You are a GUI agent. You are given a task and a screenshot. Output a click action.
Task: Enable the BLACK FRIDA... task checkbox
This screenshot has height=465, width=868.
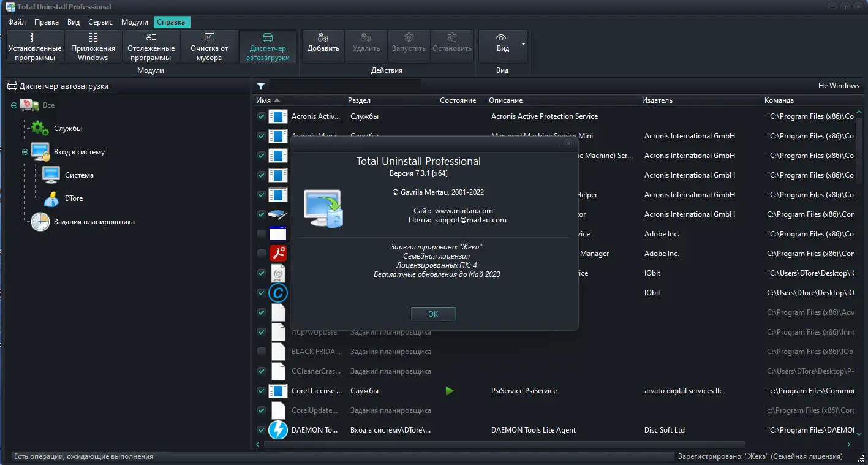[262, 352]
